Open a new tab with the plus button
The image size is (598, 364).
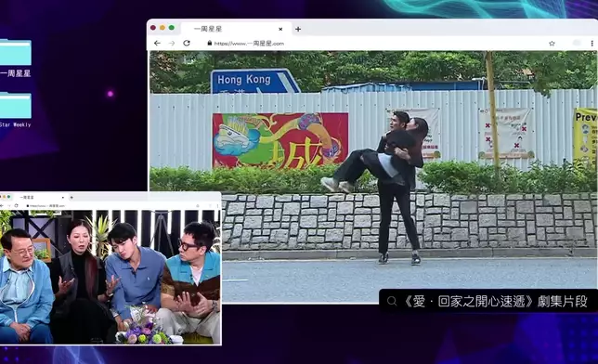[x=298, y=29]
